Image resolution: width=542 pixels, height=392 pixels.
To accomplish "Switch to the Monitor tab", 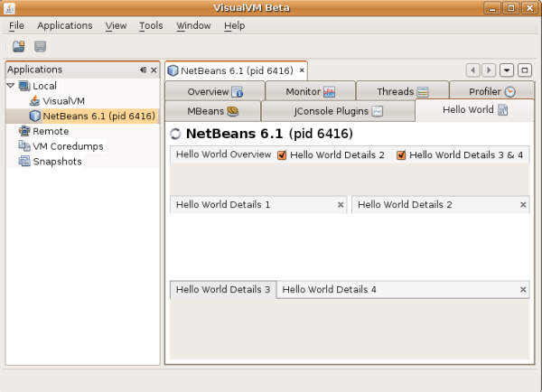I will click(310, 91).
